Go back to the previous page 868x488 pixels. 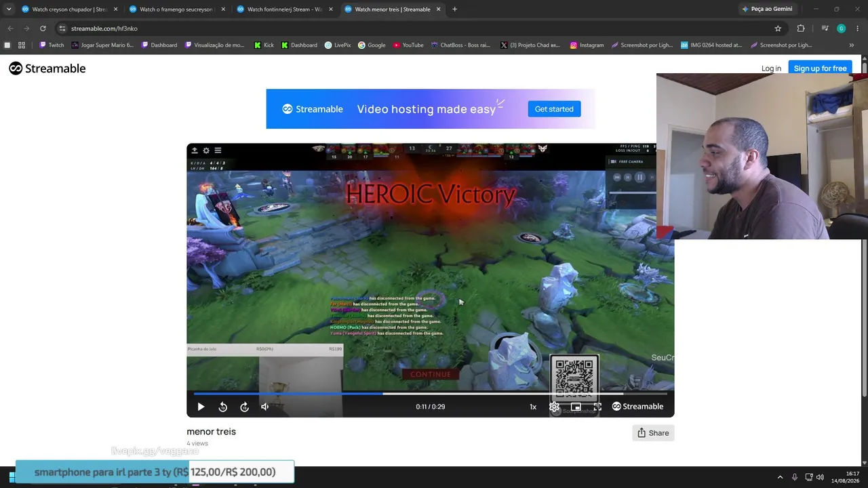point(10,28)
